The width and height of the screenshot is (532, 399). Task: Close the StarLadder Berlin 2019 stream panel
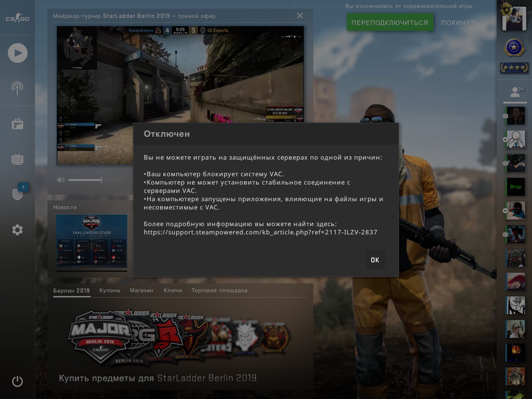pyautogui.click(x=300, y=16)
